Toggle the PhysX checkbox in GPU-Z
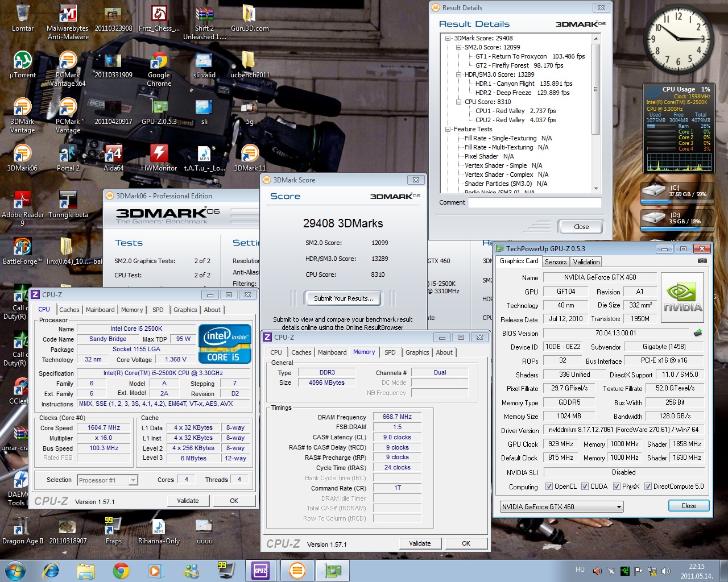728x582 pixels. pos(617,487)
